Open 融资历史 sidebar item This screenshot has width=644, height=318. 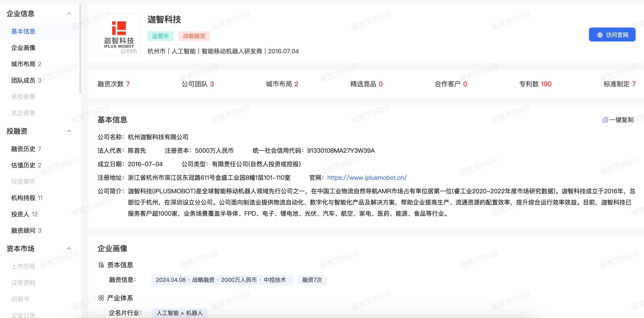point(26,149)
